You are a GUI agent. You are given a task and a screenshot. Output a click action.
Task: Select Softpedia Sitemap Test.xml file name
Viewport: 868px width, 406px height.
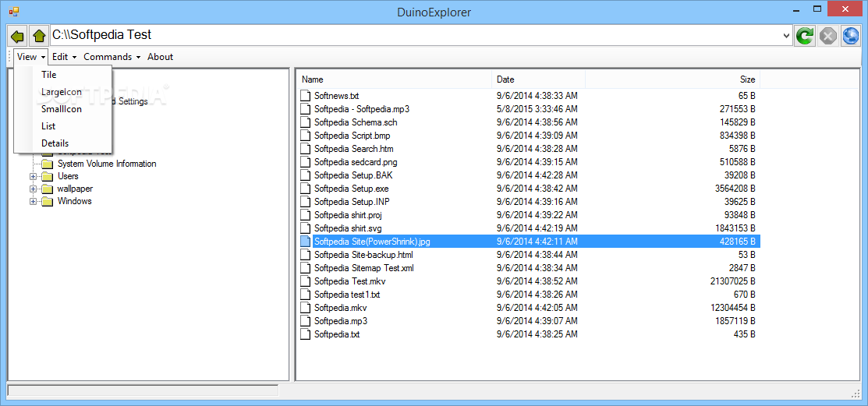[x=363, y=268]
